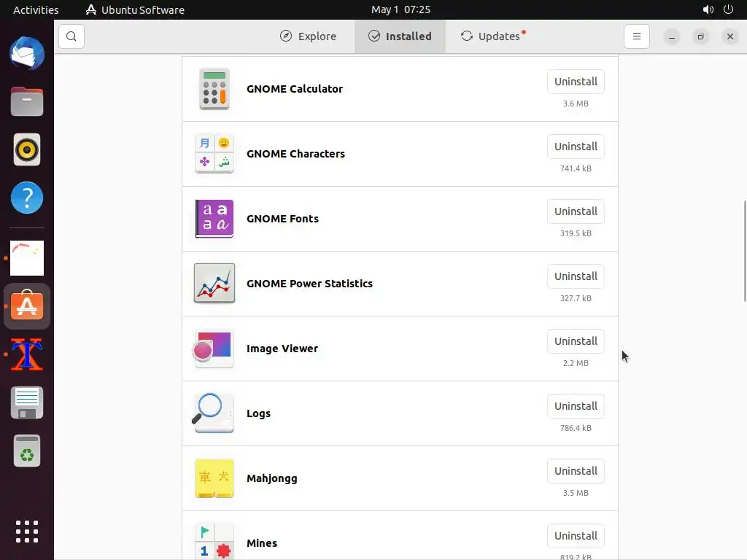The image size is (747, 560).
Task: Click the 741.4 kB size label
Action: tap(576, 168)
